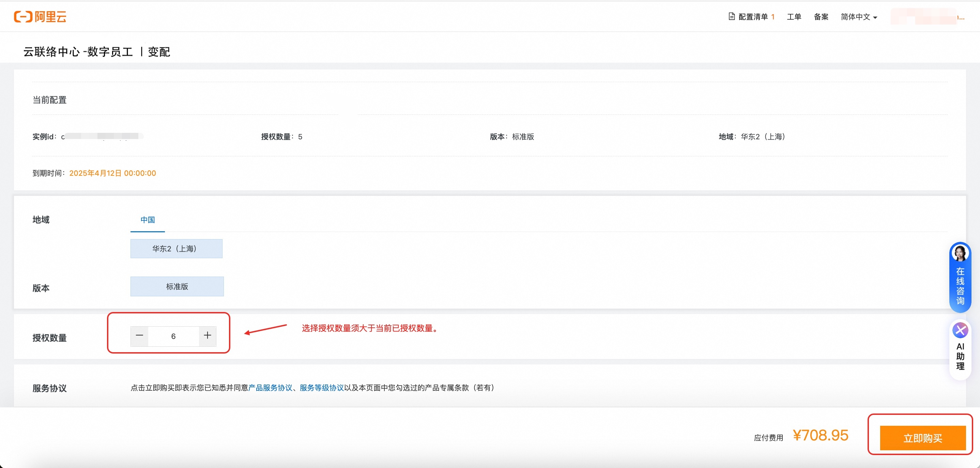Increase the 授权数量 with plus button
This screenshot has width=980, height=468.
(207, 336)
